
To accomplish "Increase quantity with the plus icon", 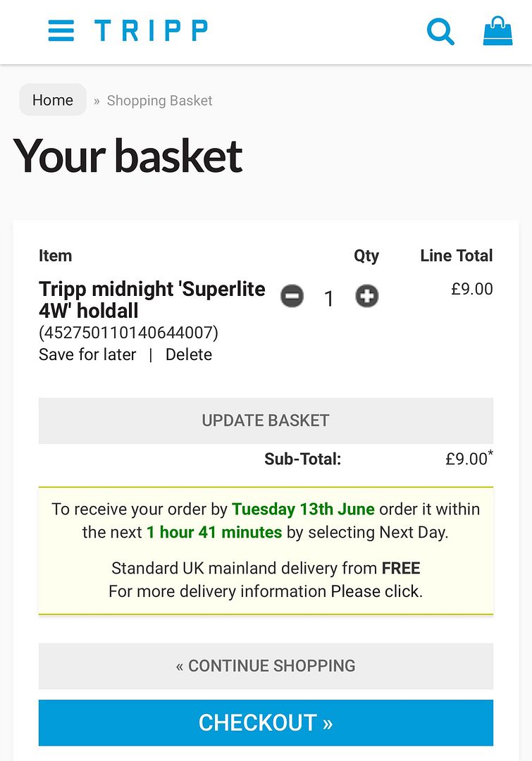I will click(367, 296).
